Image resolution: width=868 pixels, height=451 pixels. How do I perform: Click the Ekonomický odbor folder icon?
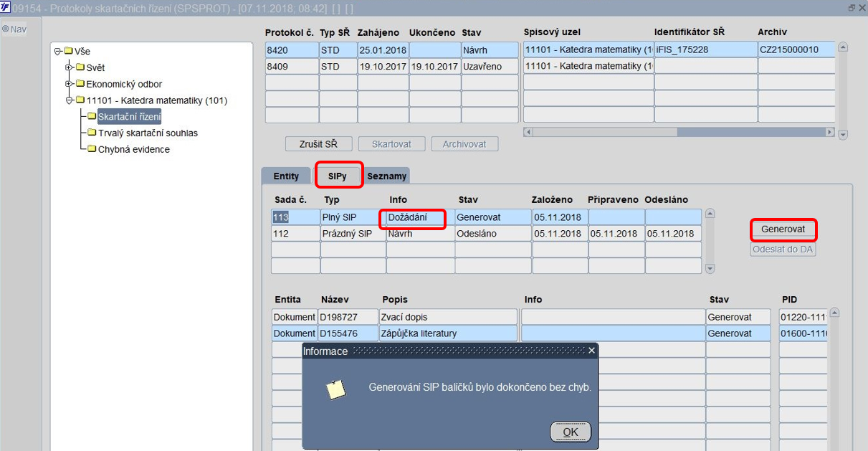(80, 84)
